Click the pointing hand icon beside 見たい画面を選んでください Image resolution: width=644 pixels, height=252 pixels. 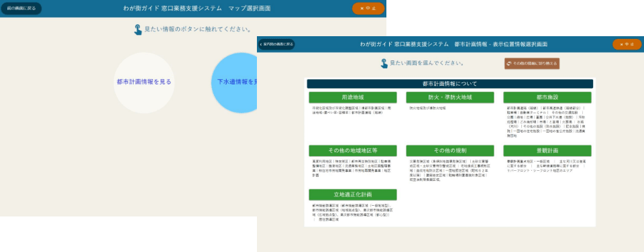[384, 64]
